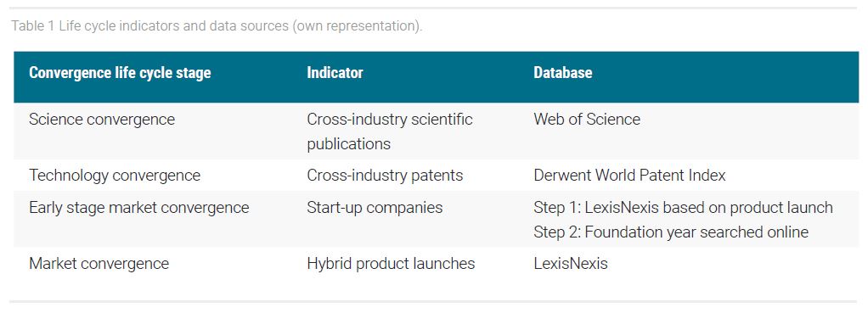Click the table caption text
This screenshot has height=313, width=868.
(x=217, y=26)
